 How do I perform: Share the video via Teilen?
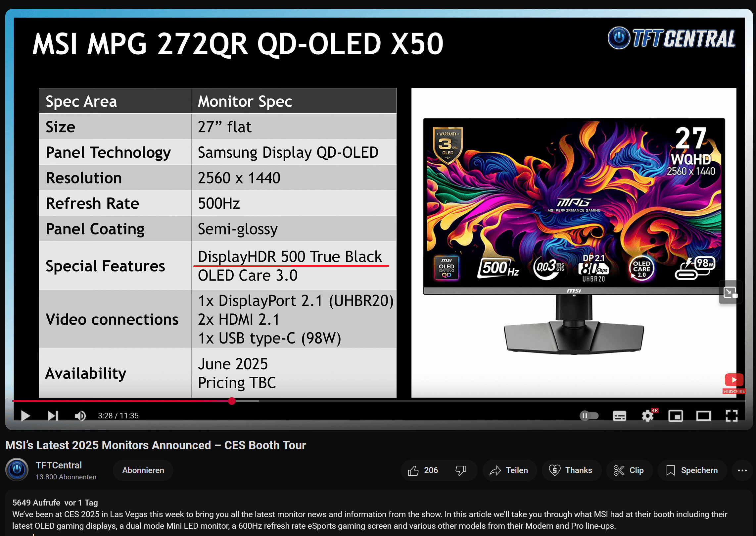tap(509, 470)
